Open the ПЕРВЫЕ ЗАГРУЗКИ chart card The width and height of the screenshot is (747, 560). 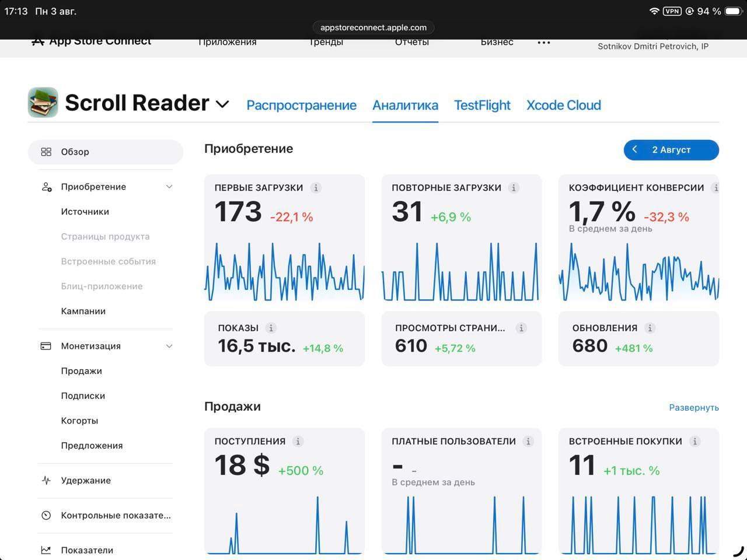tap(284, 238)
